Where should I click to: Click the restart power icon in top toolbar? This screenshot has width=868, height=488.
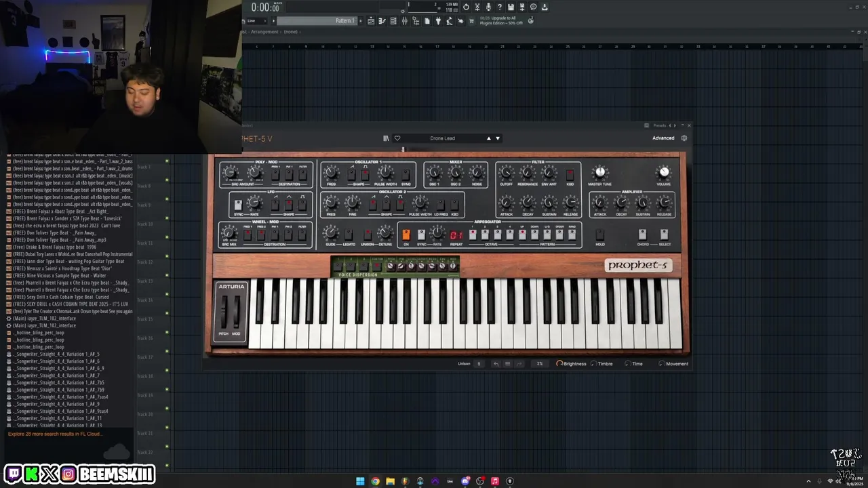tap(466, 7)
